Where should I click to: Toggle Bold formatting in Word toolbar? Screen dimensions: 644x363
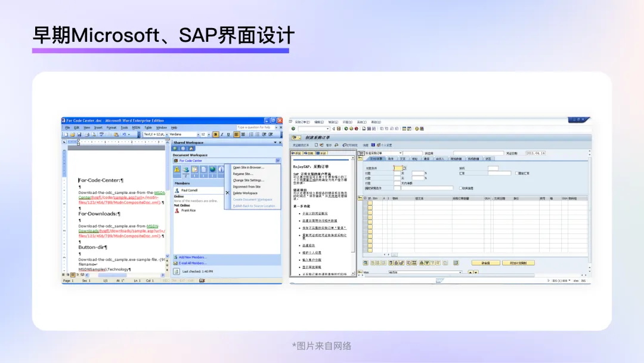click(x=216, y=134)
